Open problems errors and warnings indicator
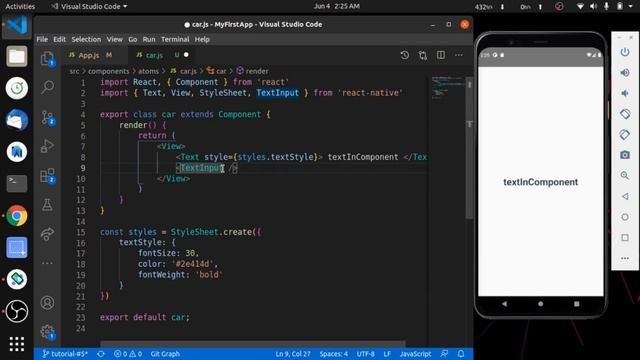 (x=128, y=354)
